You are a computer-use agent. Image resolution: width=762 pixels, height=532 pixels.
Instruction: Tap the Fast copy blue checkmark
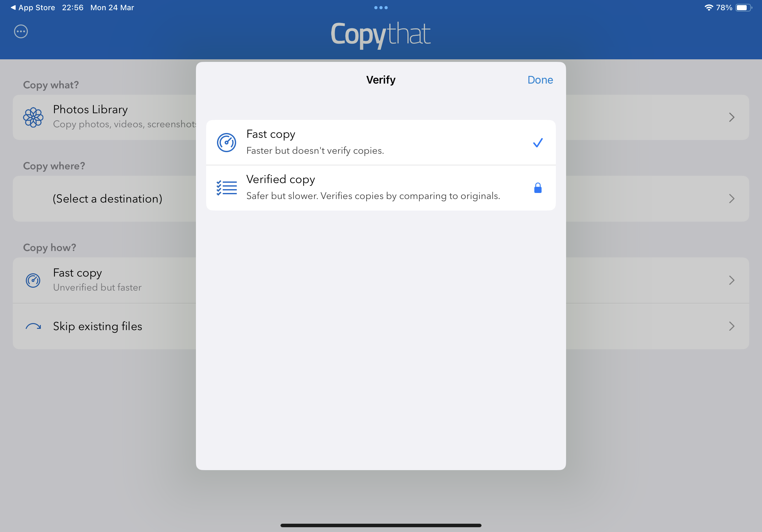538,143
